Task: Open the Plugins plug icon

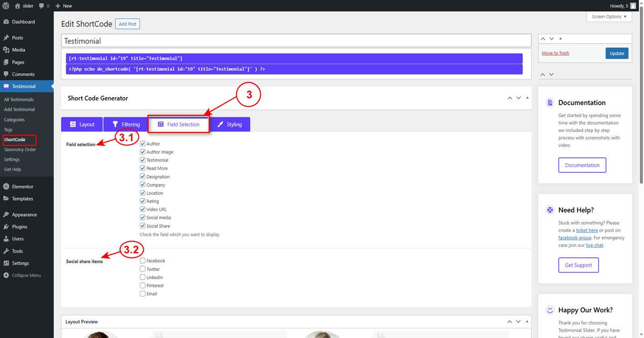Action: coord(6,227)
